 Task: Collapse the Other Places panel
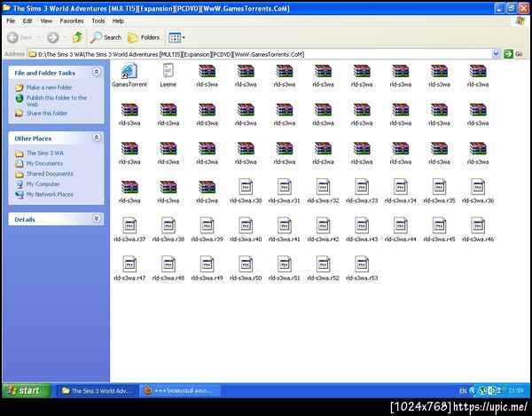point(97,137)
